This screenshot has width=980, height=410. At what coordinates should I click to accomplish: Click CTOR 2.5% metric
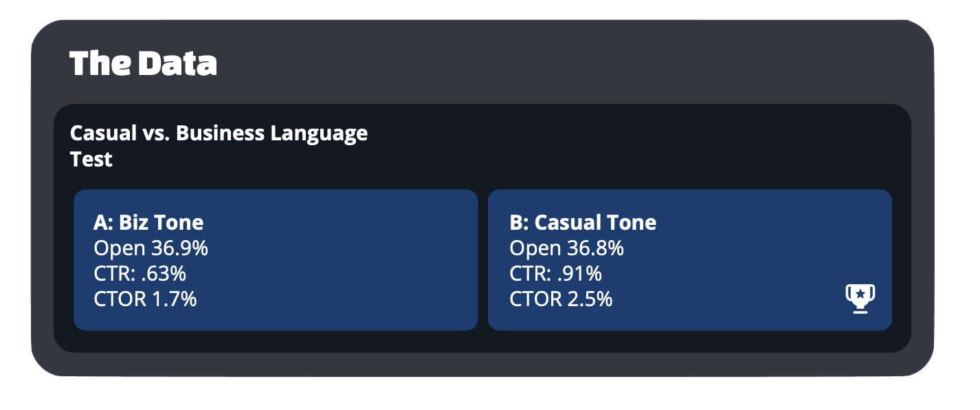click(561, 299)
